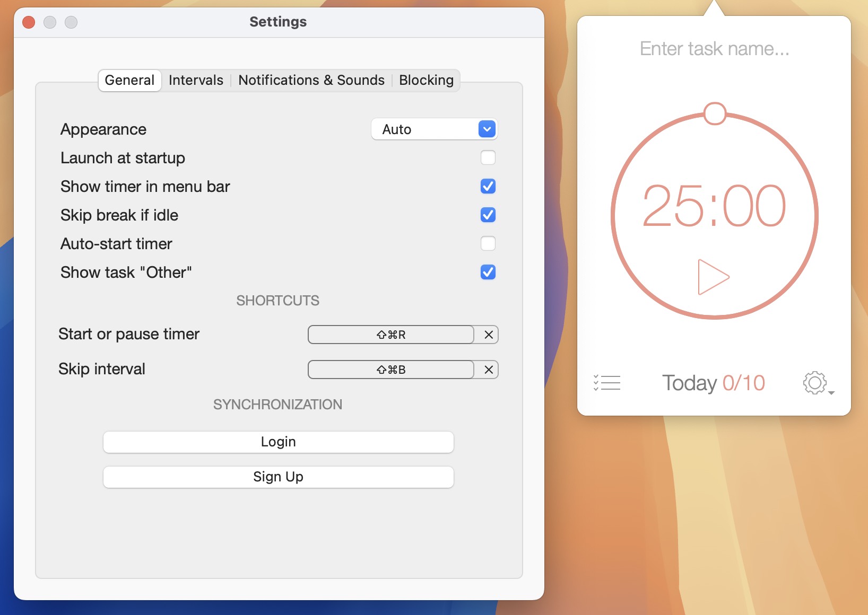Enable Launch at startup
The image size is (868, 615).
pos(488,157)
